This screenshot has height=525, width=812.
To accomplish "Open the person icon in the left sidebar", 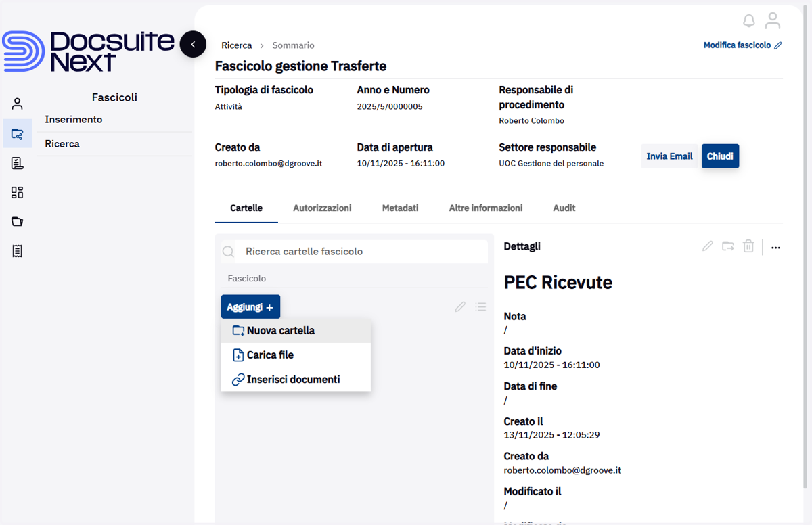I will pyautogui.click(x=18, y=104).
